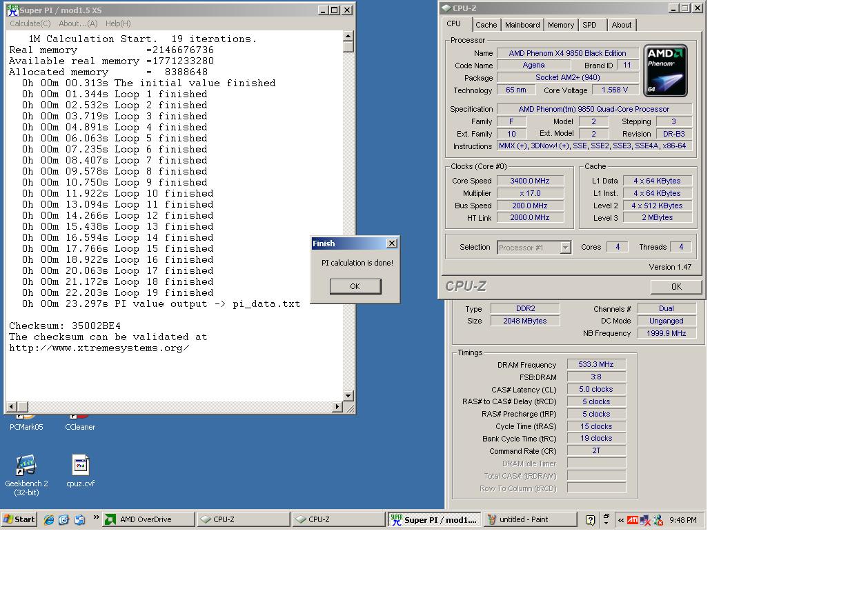Click the OK button in CPU-Z

pos(675,287)
